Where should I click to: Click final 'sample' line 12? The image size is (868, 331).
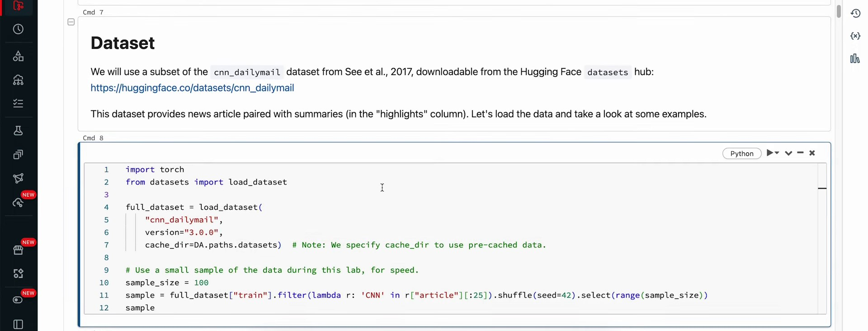coord(140,308)
